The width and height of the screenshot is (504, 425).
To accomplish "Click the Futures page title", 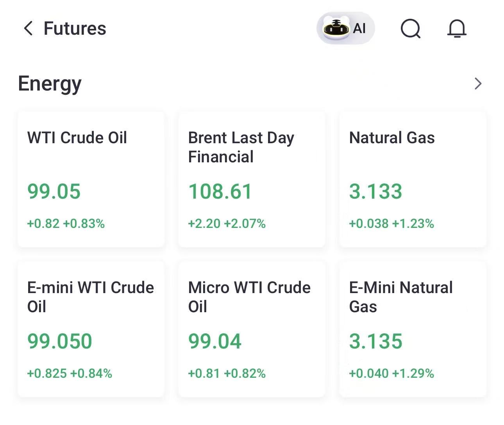I will [75, 28].
